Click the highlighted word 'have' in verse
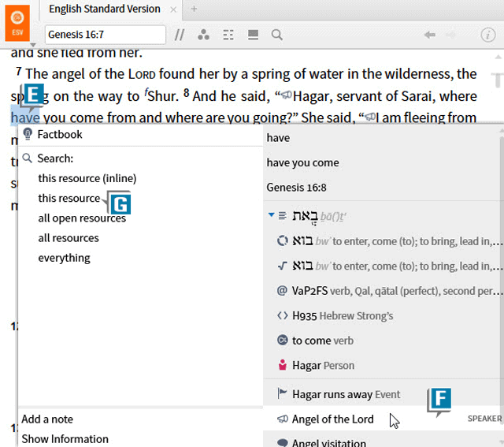Viewport: 504px width, 447px height. (25, 117)
